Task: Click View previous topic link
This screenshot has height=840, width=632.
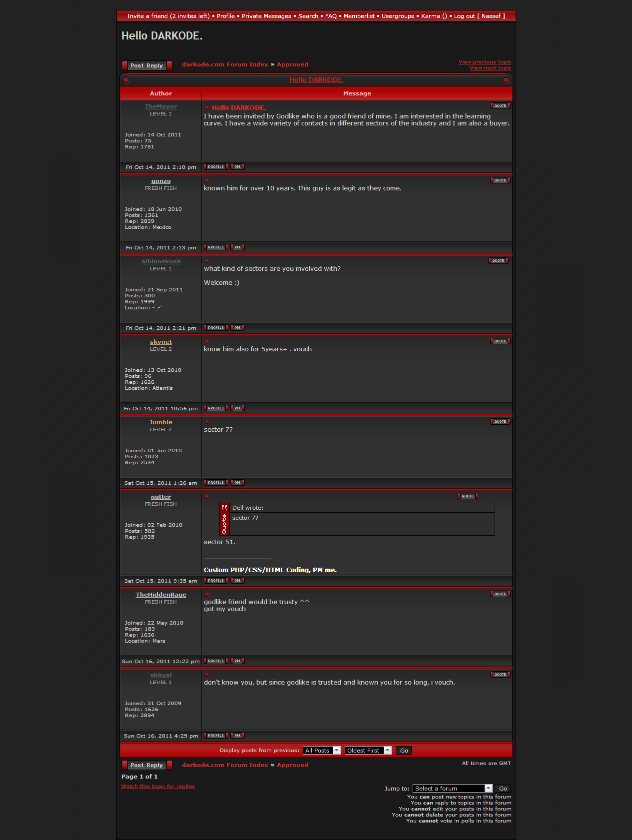Action: coord(485,62)
